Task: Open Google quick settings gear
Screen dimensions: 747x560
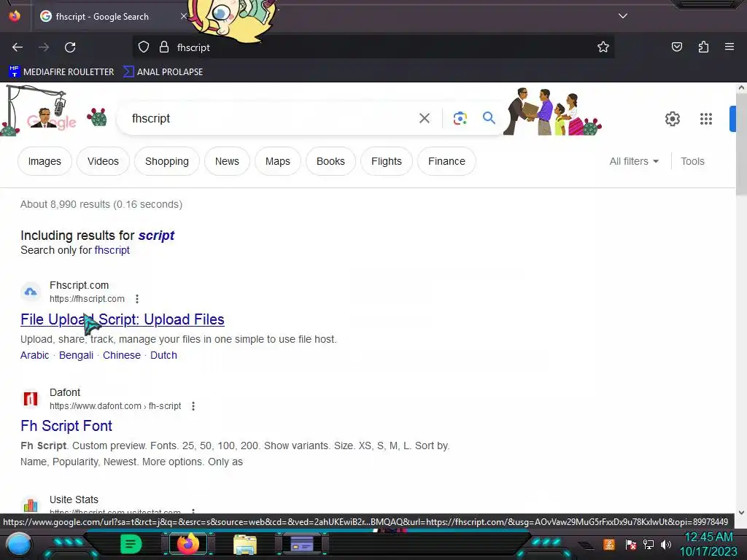Action: pyautogui.click(x=672, y=119)
